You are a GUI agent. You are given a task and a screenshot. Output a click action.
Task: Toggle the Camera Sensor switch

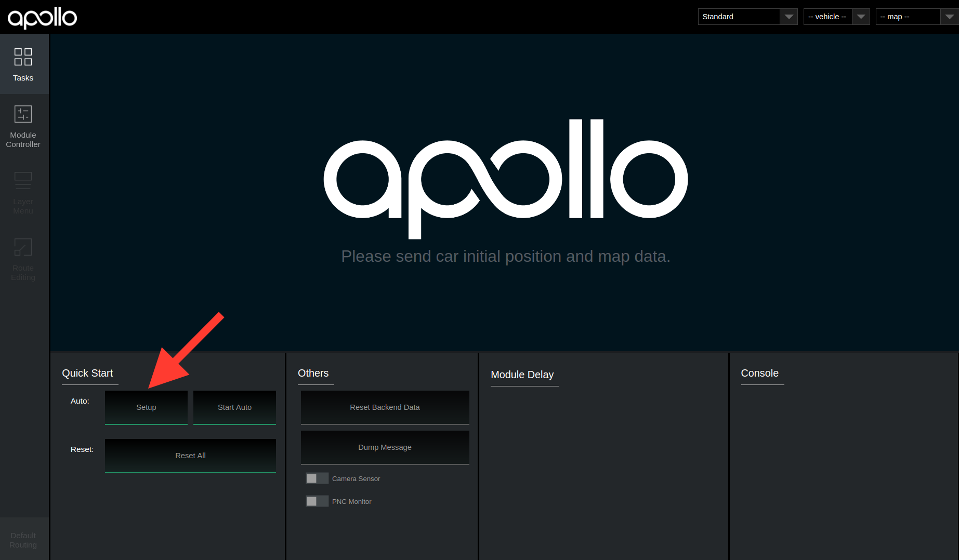(x=317, y=478)
